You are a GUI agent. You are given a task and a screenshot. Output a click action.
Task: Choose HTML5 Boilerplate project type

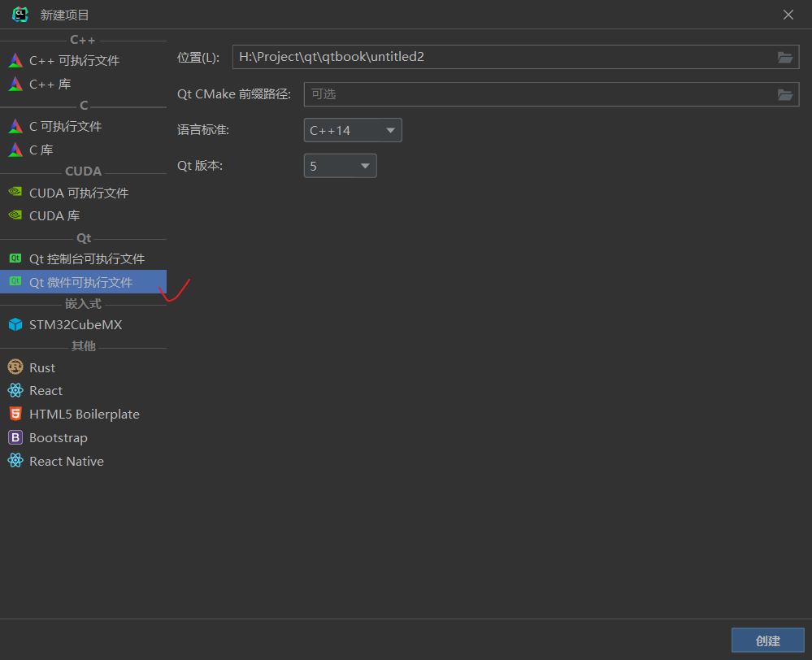[x=84, y=414]
